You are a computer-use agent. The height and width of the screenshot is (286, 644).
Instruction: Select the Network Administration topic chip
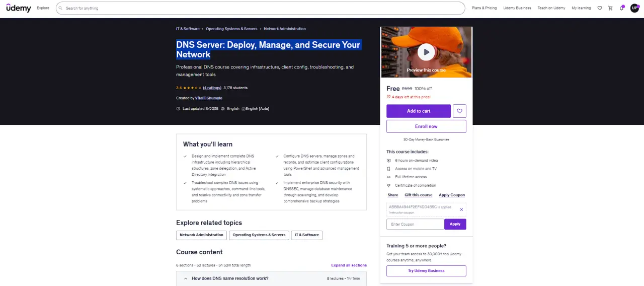click(201, 235)
